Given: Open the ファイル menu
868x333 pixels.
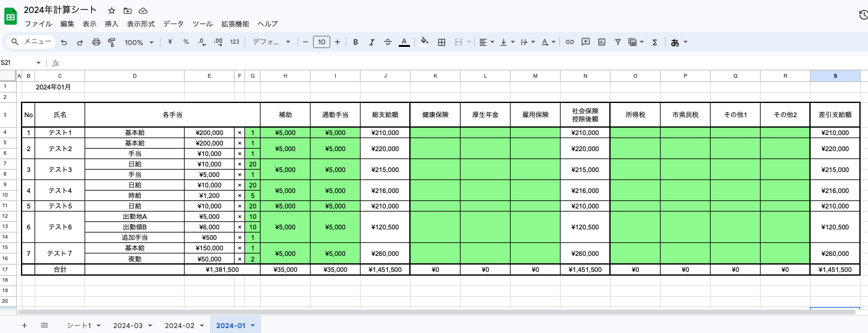Looking at the screenshot, I should click(x=38, y=24).
